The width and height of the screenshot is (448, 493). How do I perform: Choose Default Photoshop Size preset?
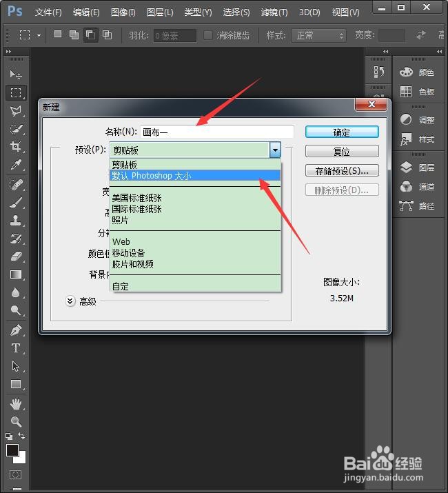pyautogui.click(x=195, y=175)
